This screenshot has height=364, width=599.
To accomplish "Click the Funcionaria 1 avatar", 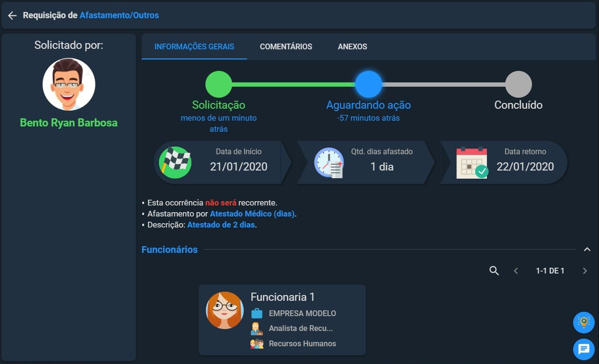I will coord(225,310).
